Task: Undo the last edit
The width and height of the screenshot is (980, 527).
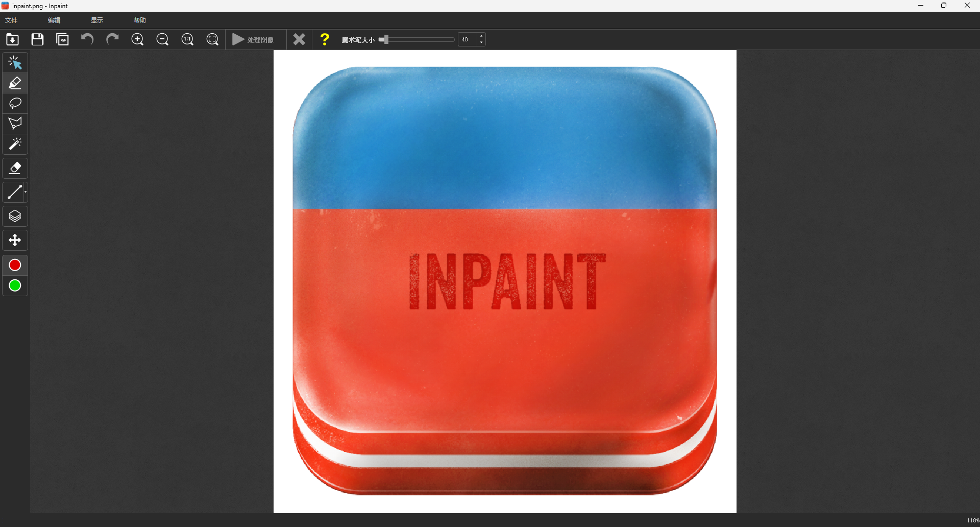Action: pyautogui.click(x=87, y=39)
